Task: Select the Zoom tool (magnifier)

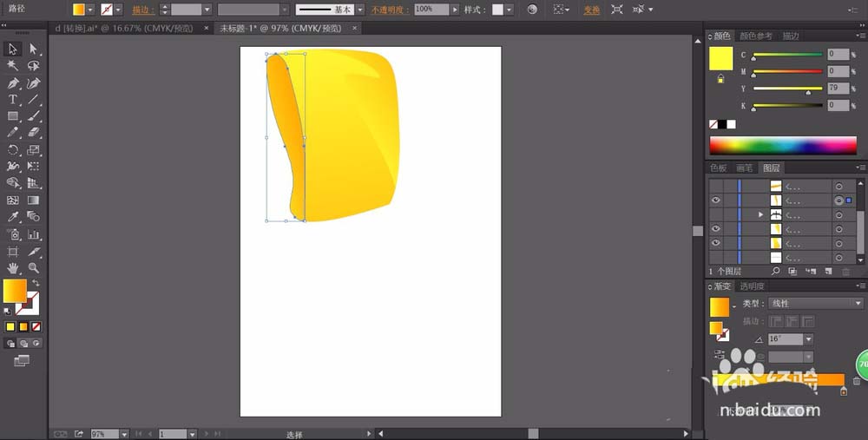Action: [33, 268]
